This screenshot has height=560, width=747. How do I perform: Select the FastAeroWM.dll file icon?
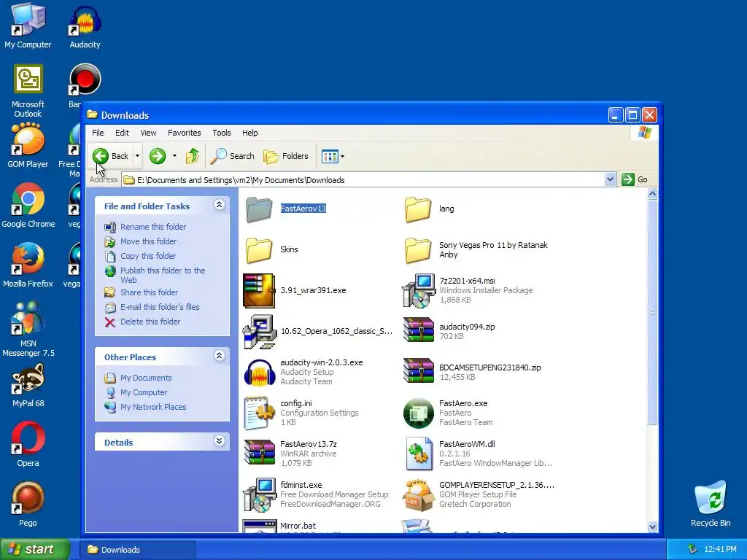(418, 454)
